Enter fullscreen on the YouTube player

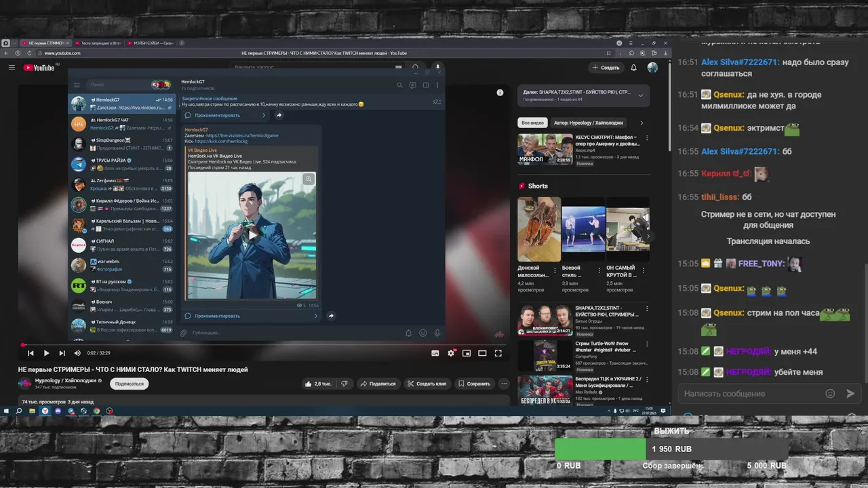point(498,353)
